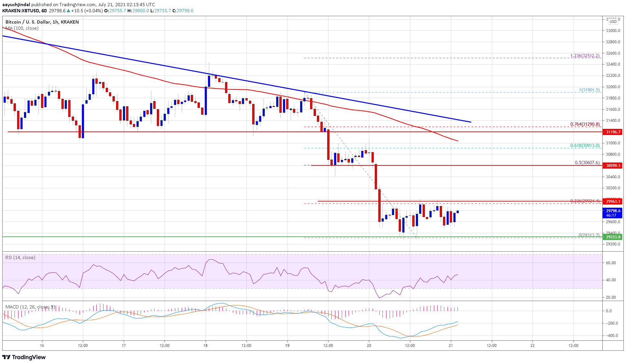Select the red 29963.1 price tag
Viewport: 626px width, 364px height.
(x=613, y=201)
